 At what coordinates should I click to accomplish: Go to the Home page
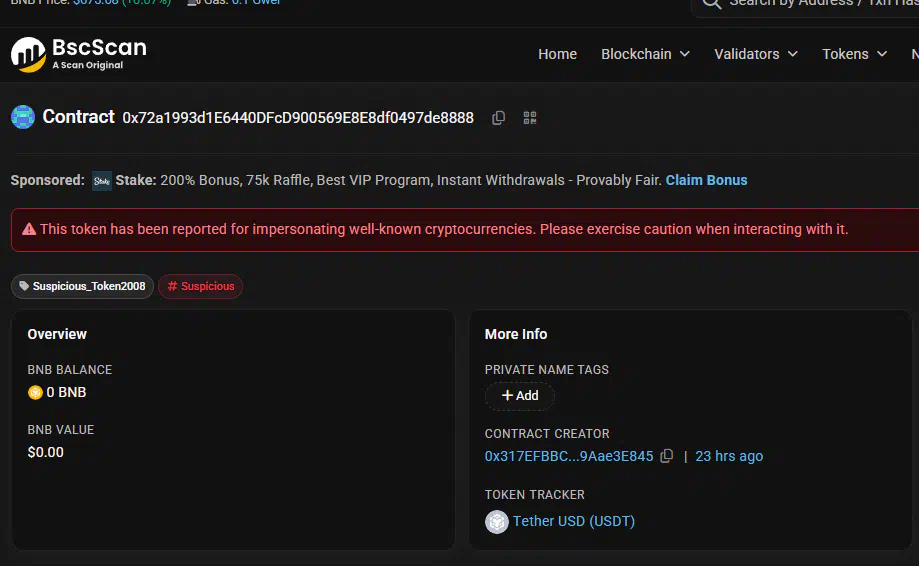coord(557,54)
